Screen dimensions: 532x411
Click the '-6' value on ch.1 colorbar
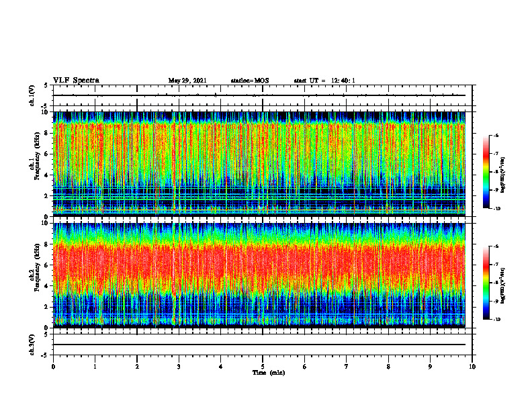tap(496, 135)
